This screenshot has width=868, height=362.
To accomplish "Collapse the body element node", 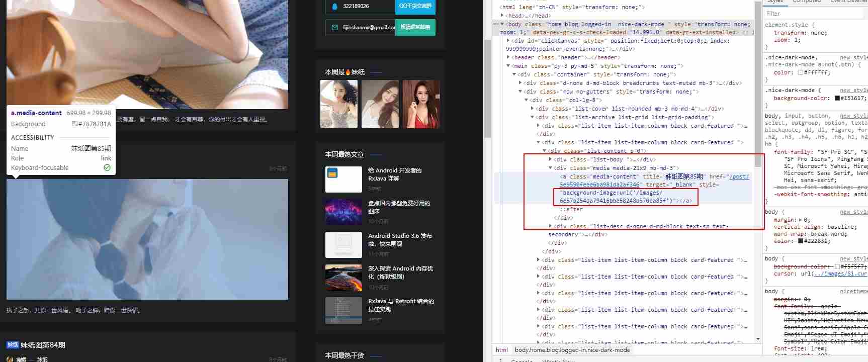I will [502, 24].
